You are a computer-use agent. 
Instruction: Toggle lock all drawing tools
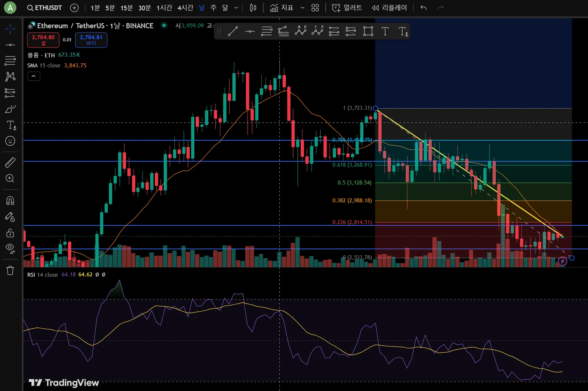(10, 233)
